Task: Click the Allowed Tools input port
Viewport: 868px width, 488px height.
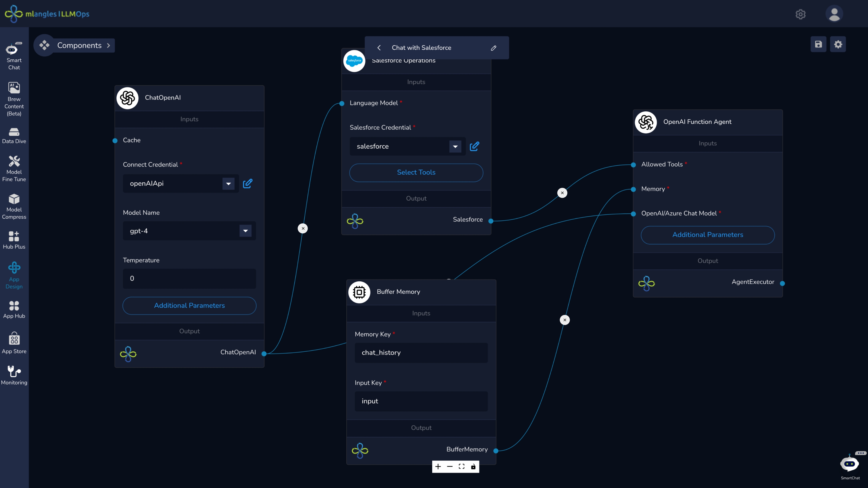Action: point(633,165)
